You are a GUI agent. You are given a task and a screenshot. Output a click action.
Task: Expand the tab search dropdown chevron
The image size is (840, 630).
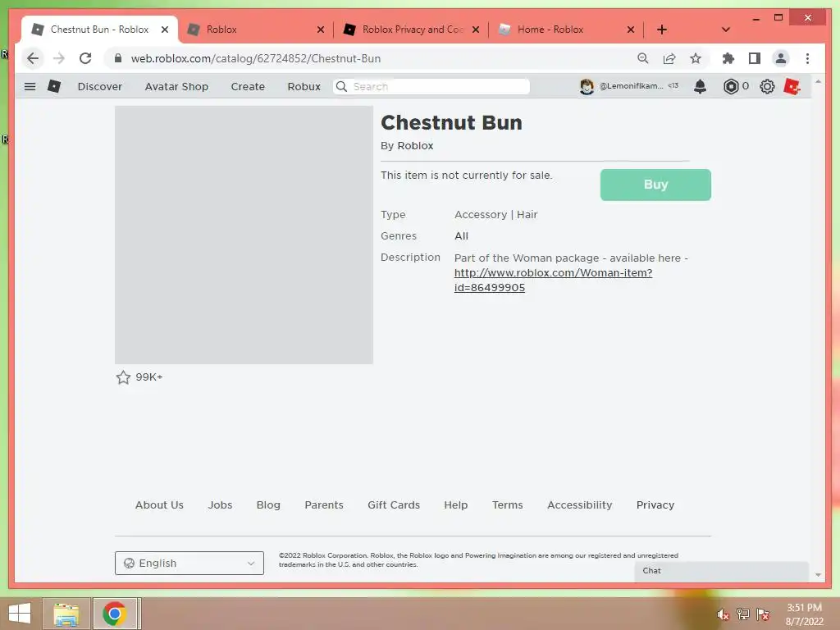(726, 30)
